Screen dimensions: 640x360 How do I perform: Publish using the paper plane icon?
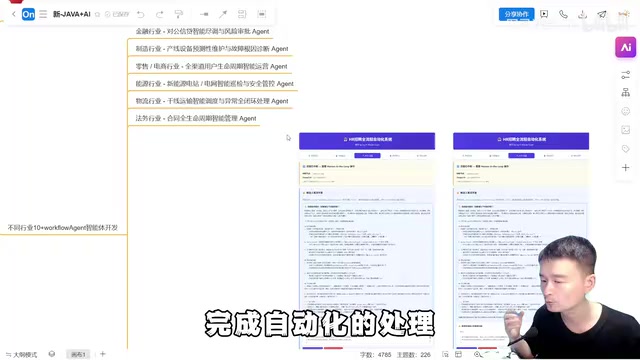tap(602, 14)
